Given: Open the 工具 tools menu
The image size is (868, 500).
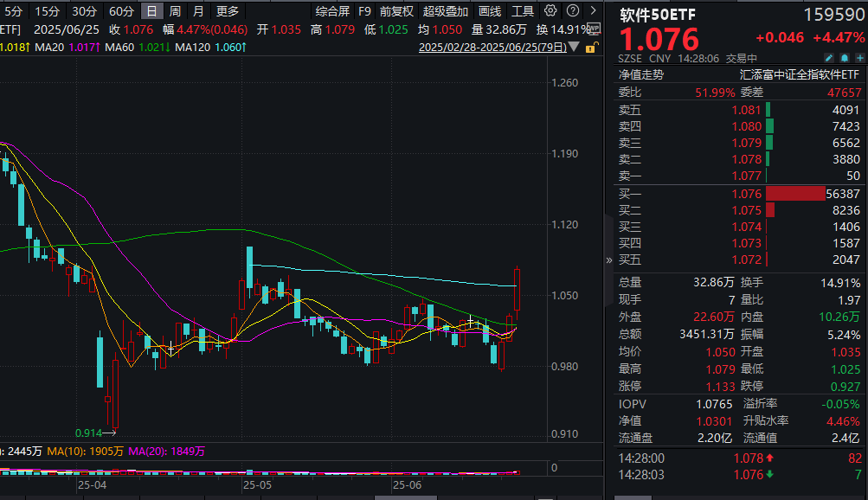Looking at the screenshot, I should point(523,11).
